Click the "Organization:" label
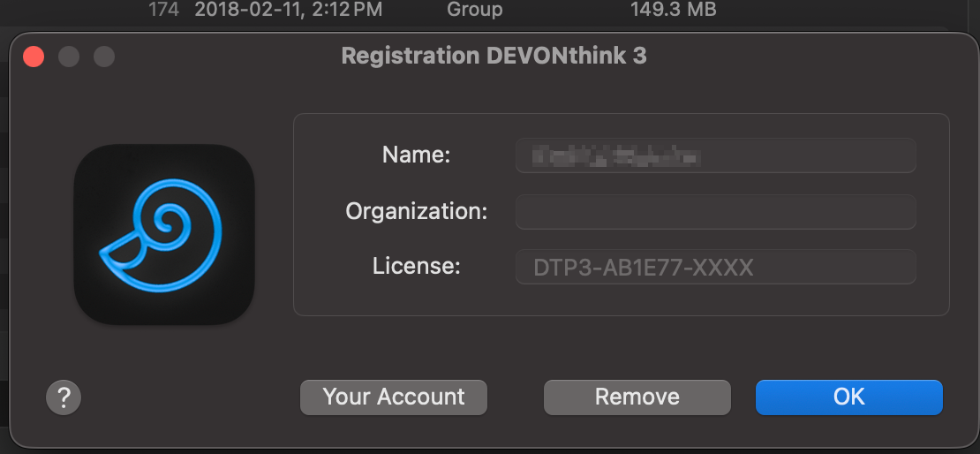This screenshot has height=454, width=980. (417, 211)
